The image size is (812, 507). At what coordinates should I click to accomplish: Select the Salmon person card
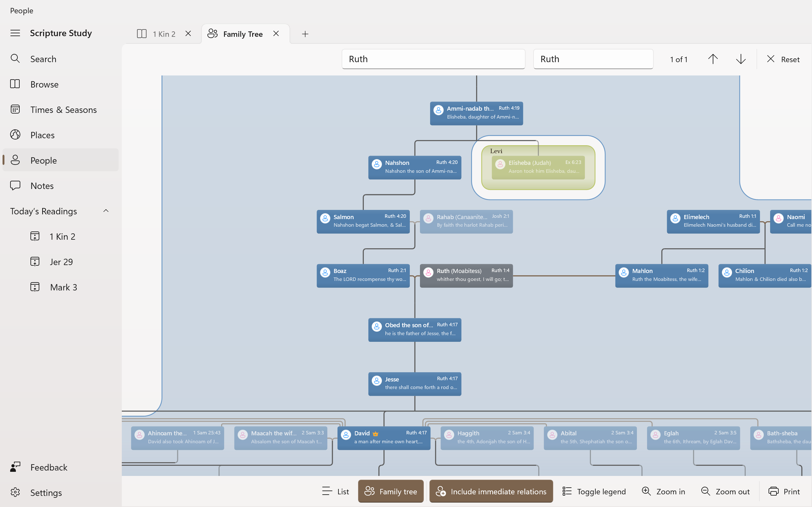[x=363, y=222]
